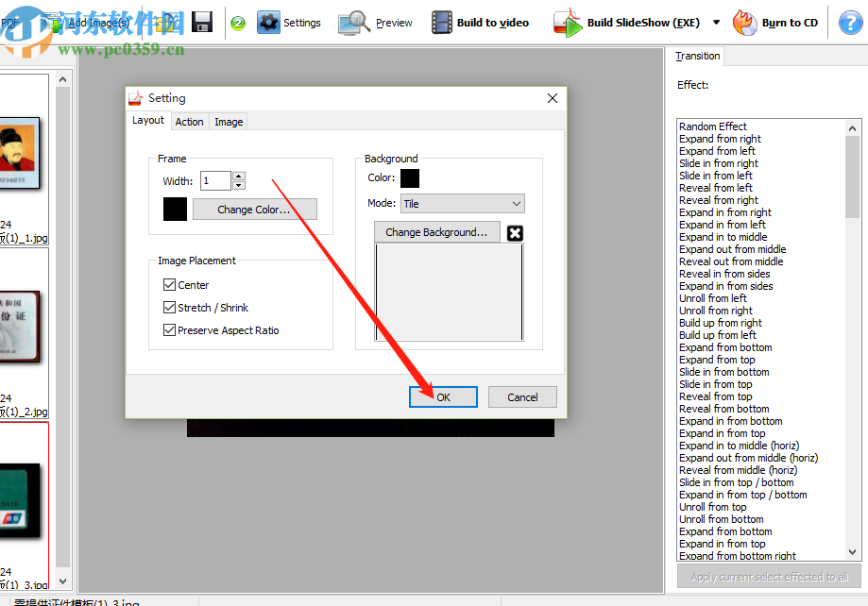
Task: Click the black background color swatch
Action: pyautogui.click(x=410, y=178)
